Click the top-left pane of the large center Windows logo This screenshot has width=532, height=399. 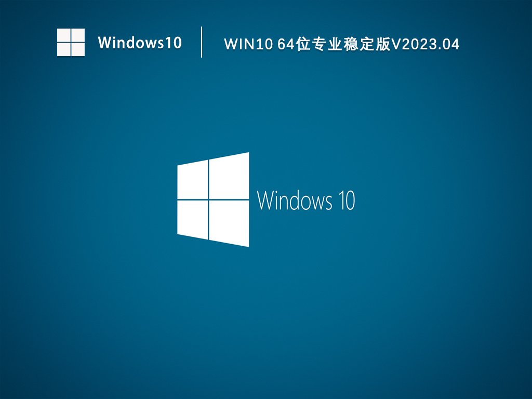click(193, 180)
